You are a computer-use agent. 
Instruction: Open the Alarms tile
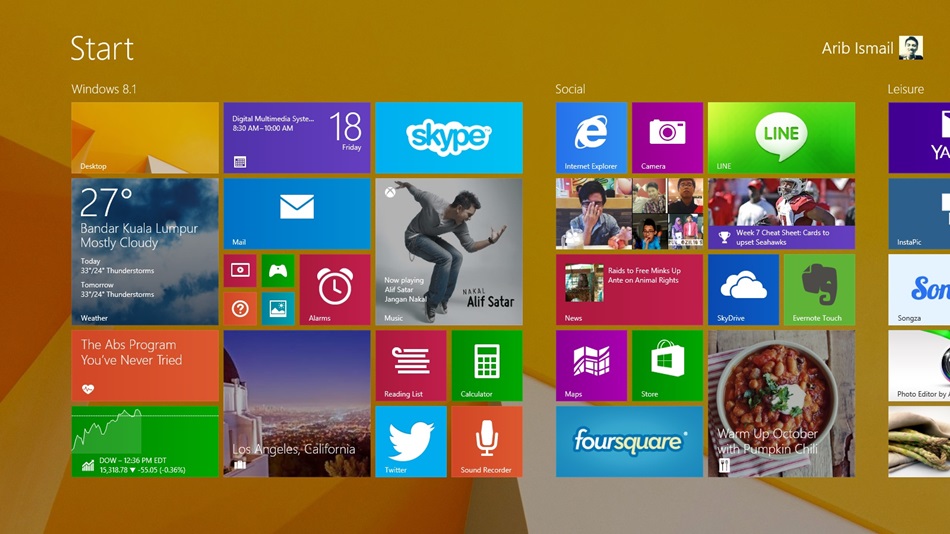pos(335,290)
